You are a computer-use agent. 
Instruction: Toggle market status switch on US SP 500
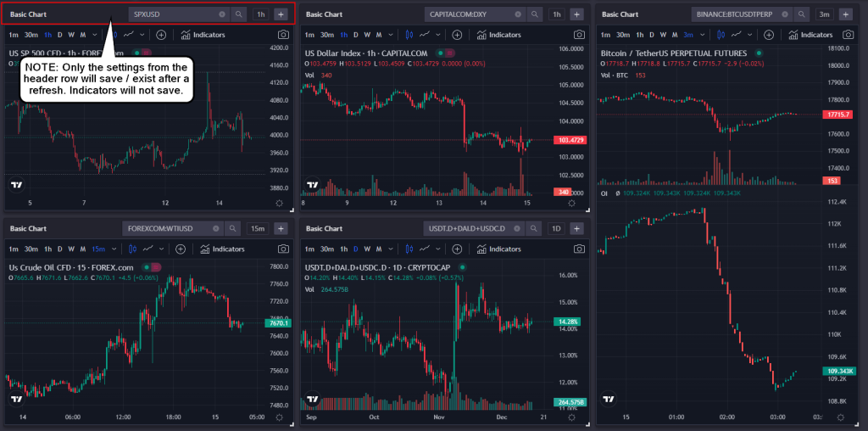click(x=142, y=53)
